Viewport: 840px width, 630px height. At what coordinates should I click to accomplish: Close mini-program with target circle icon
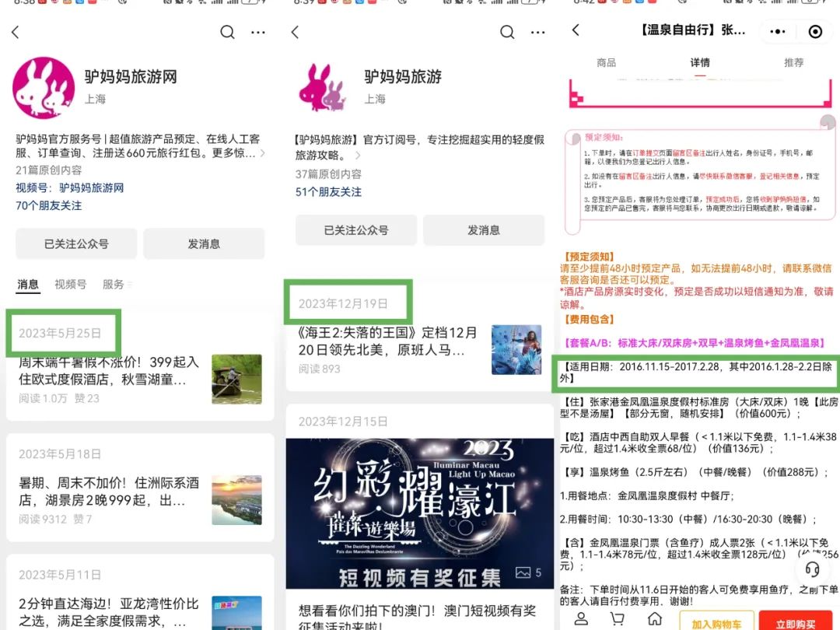pos(815,32)
